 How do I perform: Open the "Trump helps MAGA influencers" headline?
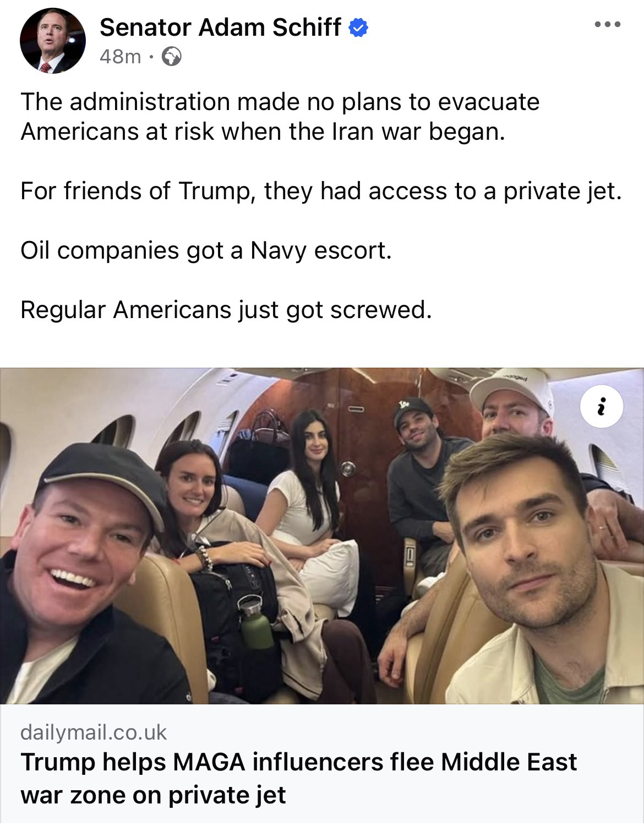pos(298,778)
